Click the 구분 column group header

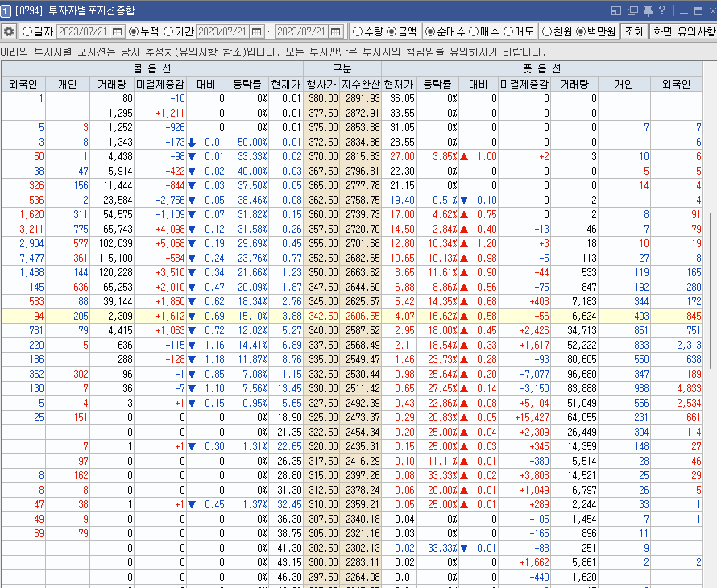pyautogui.click(x=342, y=68)
